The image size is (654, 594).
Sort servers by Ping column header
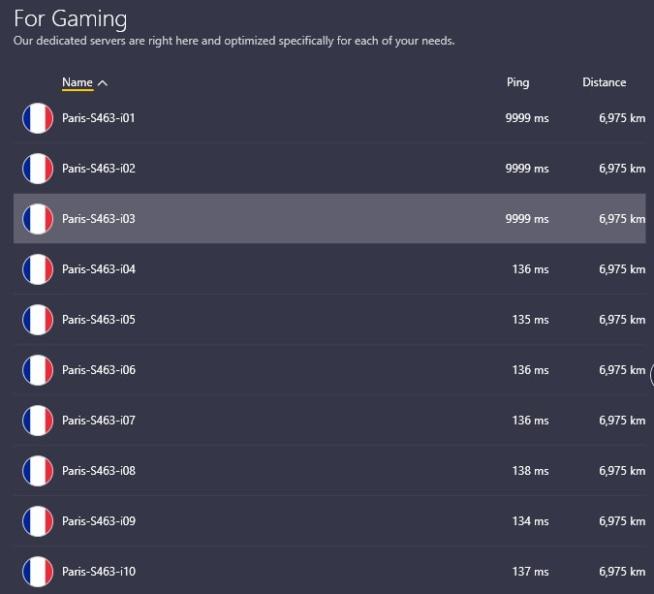click(518, 83)
